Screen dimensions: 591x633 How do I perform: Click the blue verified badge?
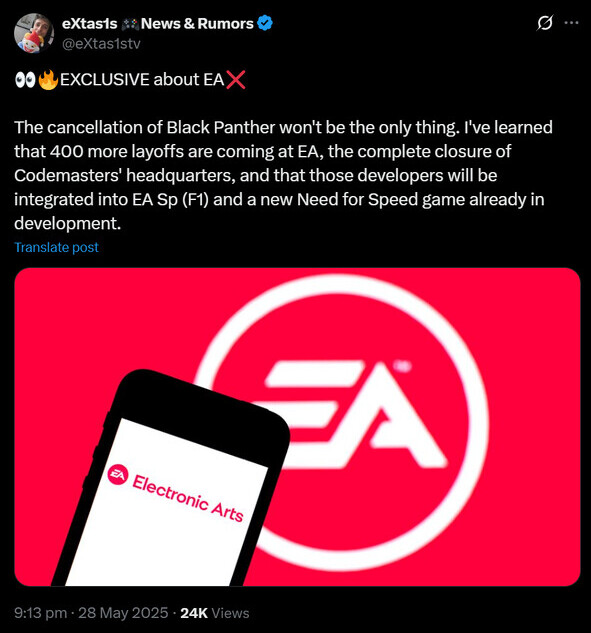(x=265, y=23)
